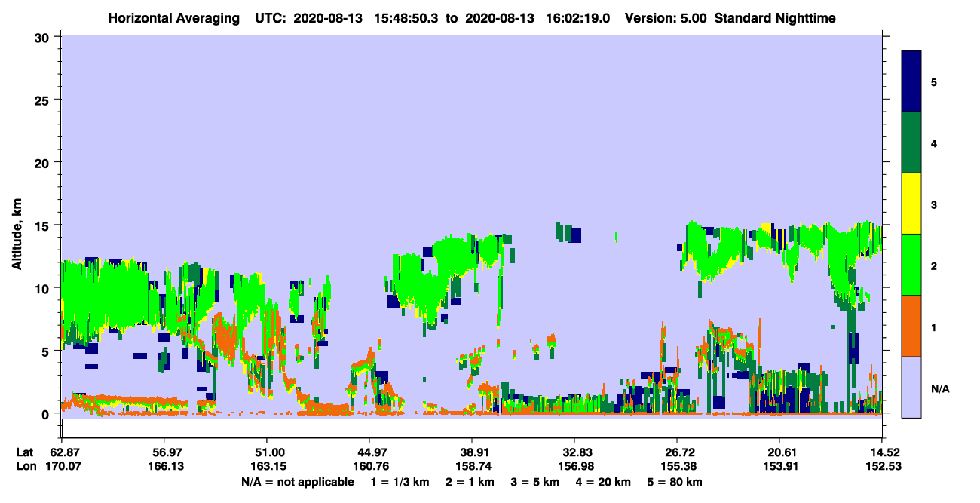Click the altitude tick label 10
The image size is (980, 503).
[x=44, y=288]
